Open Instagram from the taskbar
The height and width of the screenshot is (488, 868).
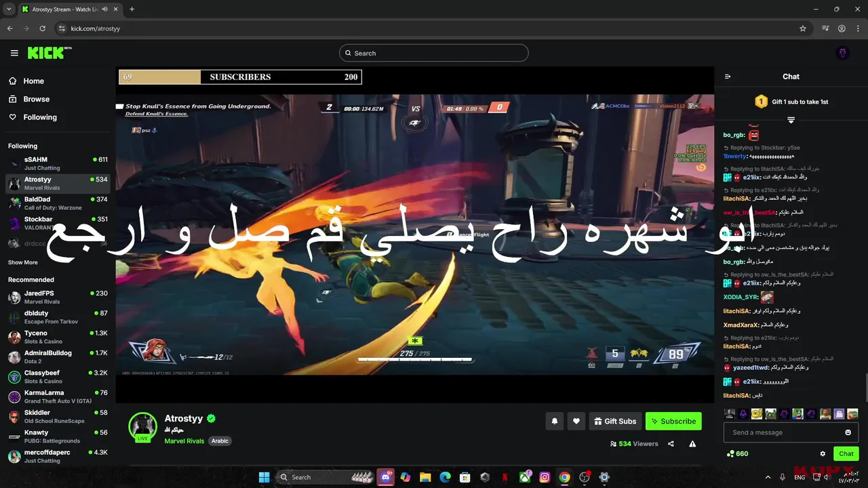click(x=545, y=477)
